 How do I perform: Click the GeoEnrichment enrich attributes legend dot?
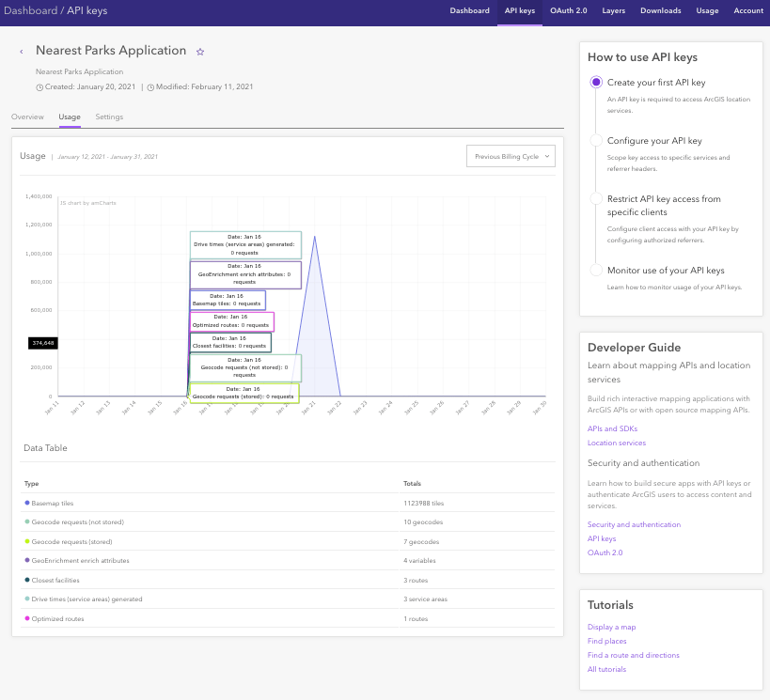(x=27, y=561)
